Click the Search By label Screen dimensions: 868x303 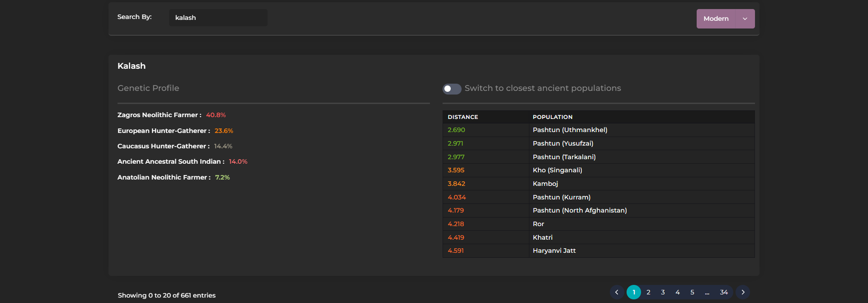(x=135, y=17)
